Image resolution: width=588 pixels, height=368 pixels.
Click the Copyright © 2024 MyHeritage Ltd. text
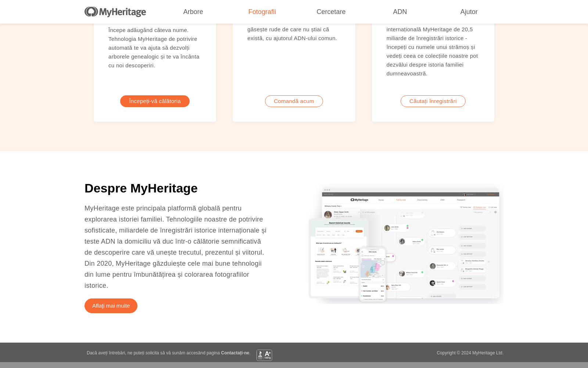(x=470, y=353)
